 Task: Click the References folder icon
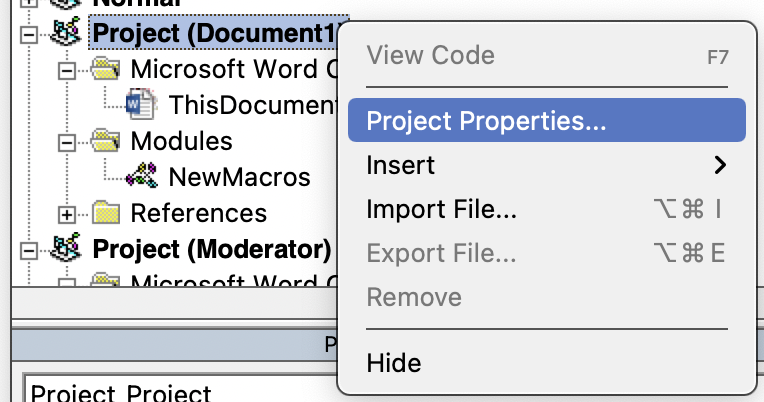[105, 213]
